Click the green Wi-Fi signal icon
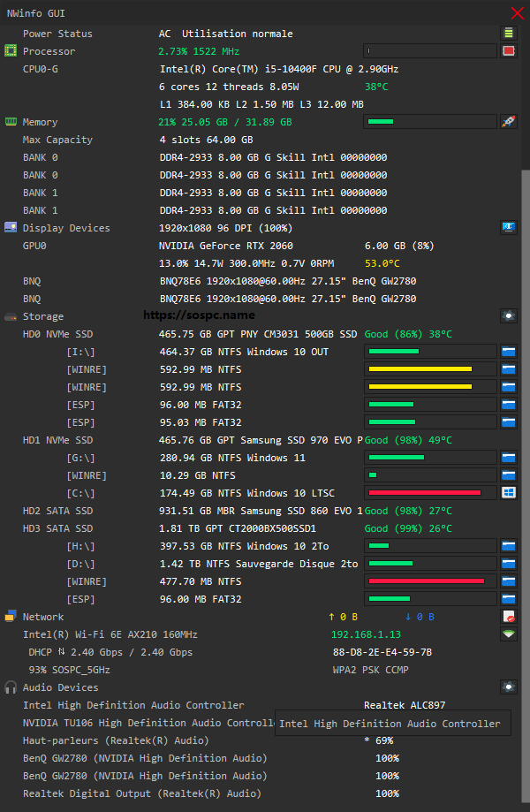The height and width of the screenshot is (812, 530). coord(508,634)
